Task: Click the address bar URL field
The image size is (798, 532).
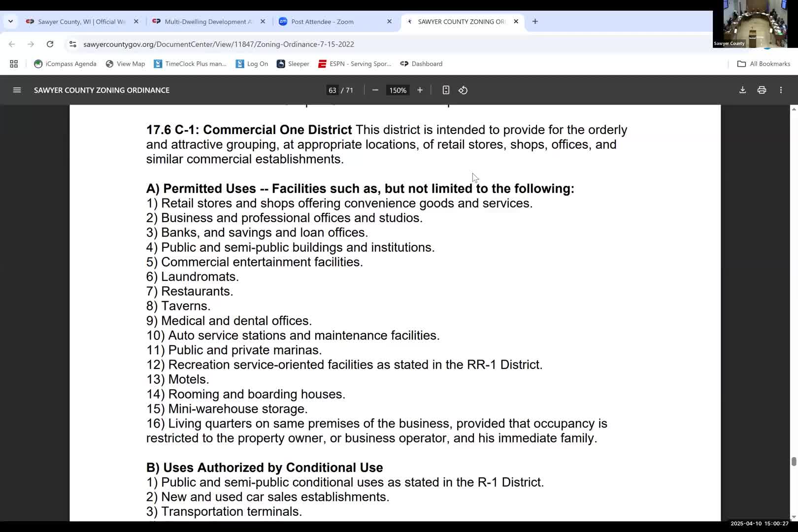Action: [219, 44]
